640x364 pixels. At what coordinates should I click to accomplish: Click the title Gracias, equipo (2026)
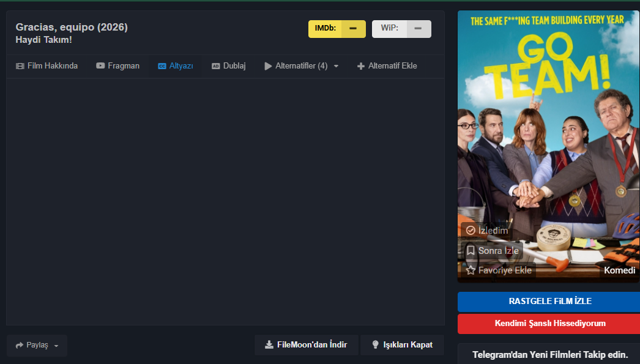point(72,27)
